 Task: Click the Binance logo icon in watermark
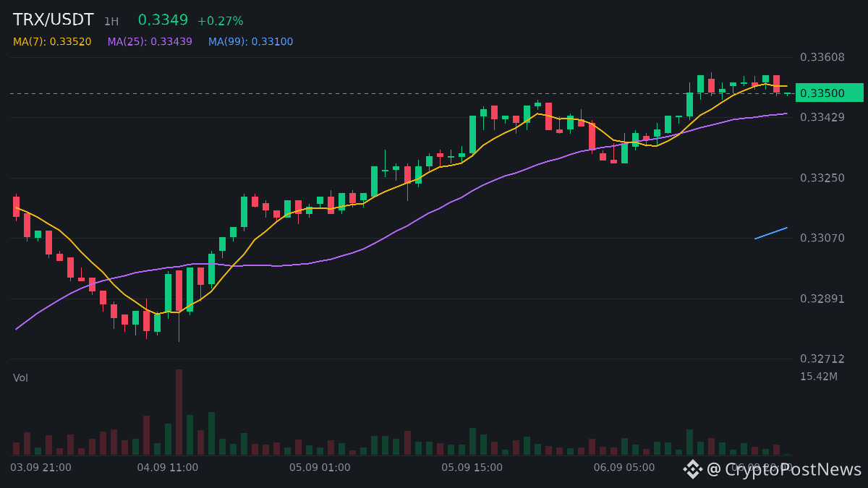click(693, 469)
